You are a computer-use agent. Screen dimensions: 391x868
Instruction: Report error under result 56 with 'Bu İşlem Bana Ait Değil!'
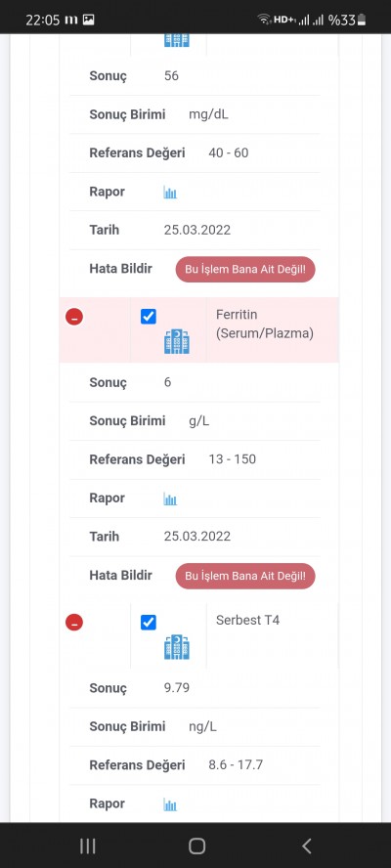(x=245, y=270)
